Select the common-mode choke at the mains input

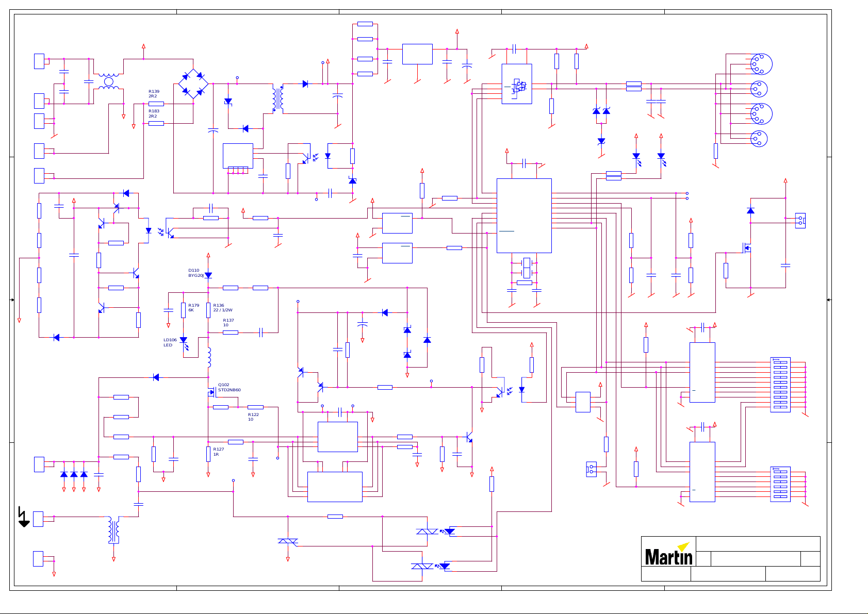tap(108, 81)
